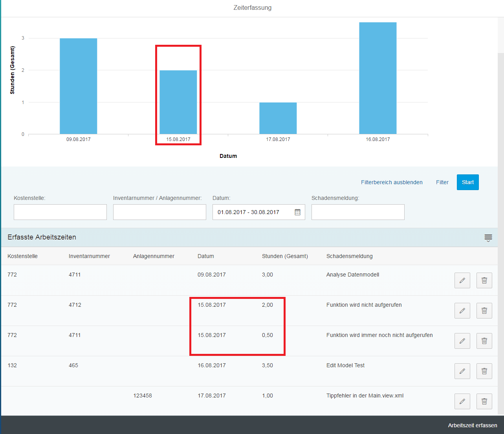Hide the filter area via Filterbereich ausblenden
The height and width of the screenshot is (434, 504).
[392, 182]
